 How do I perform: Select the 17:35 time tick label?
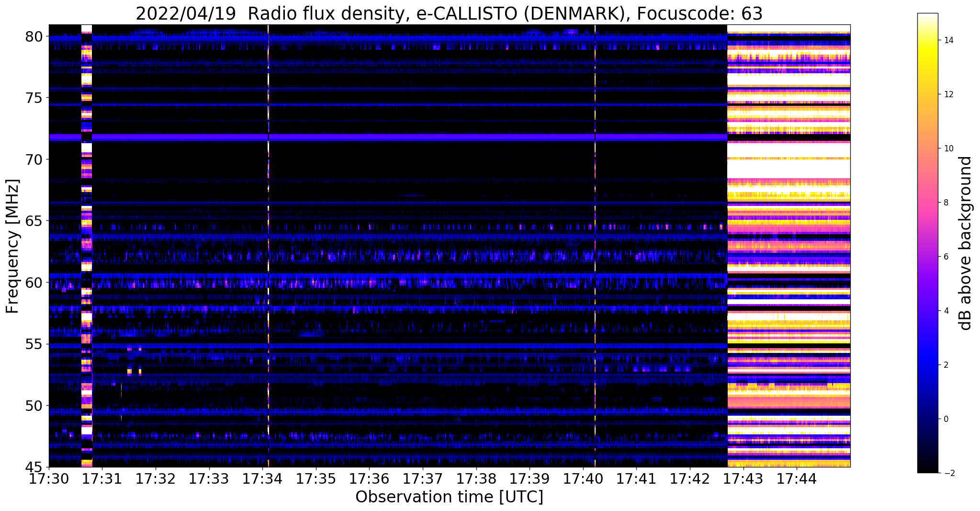pyautogui.click(x=315, y=478)
